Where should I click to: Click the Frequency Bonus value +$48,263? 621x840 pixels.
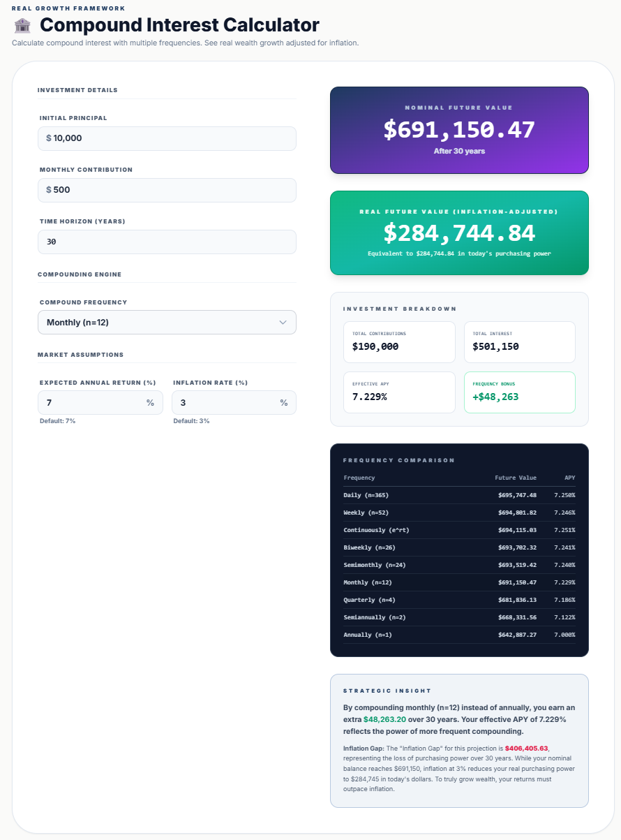point(495,397)
